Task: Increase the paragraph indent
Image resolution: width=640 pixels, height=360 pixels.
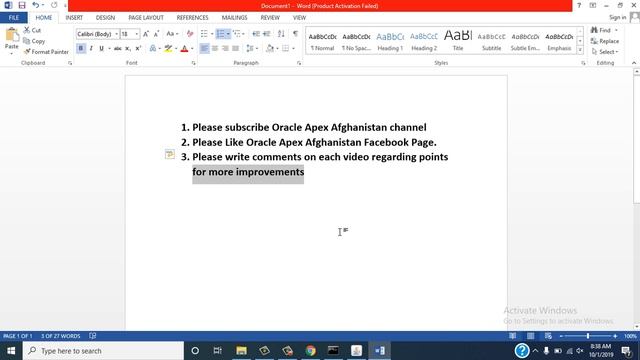Action: click(267, 34)
